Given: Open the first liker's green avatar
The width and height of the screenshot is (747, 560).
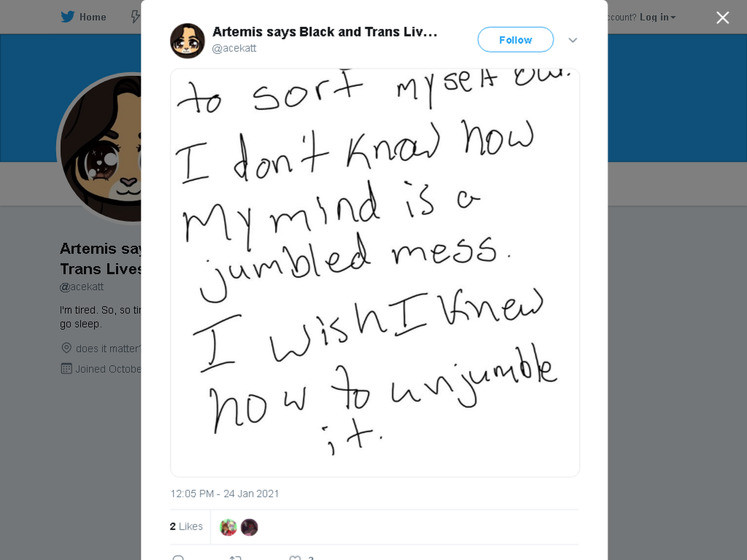Looking at the screenshot, I should pos(228,527).
